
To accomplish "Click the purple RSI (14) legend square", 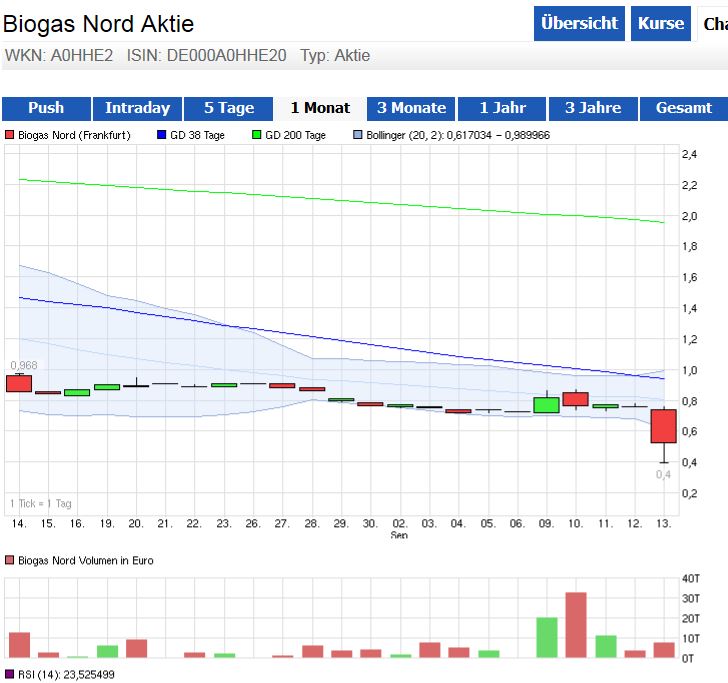I will tap(10, 674).
